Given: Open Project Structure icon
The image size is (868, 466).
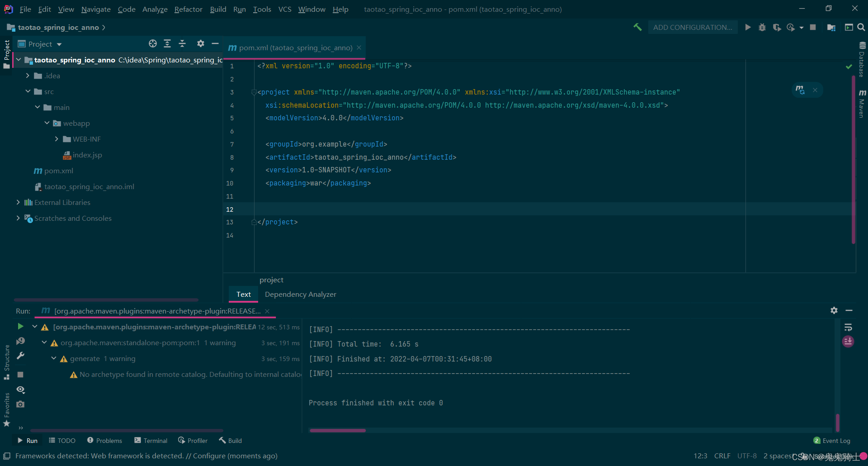Looking at the screenshot, I should point(831,27).
